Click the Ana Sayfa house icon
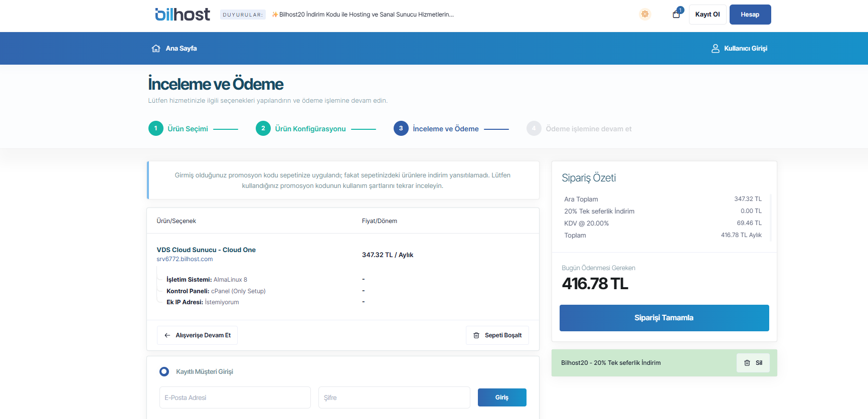 click(156, 49)
